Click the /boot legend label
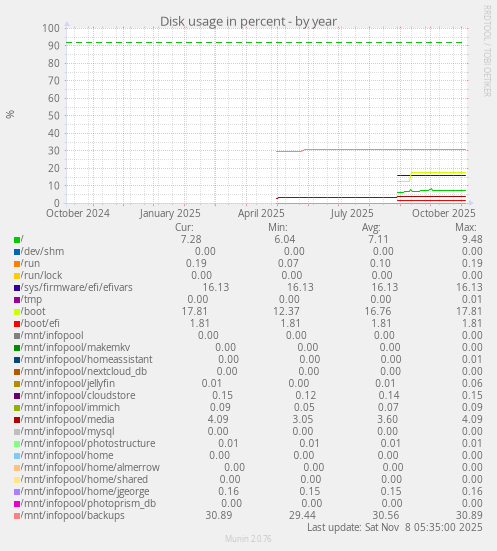Image resolution: width=497 pixels, height=551 pixels. [x=33, y=311]
